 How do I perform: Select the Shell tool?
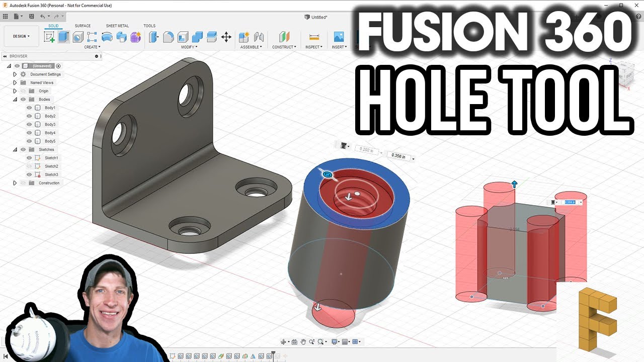pyautogui.click(x=183, y=37)
